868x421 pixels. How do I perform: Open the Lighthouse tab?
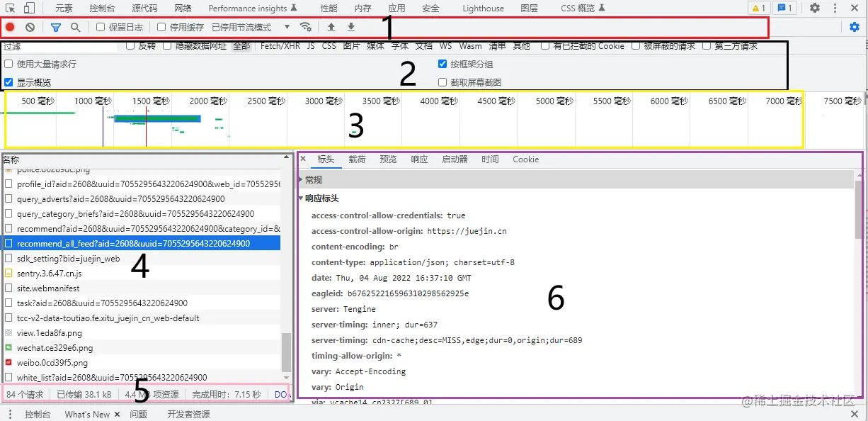[x=484, y=9]
